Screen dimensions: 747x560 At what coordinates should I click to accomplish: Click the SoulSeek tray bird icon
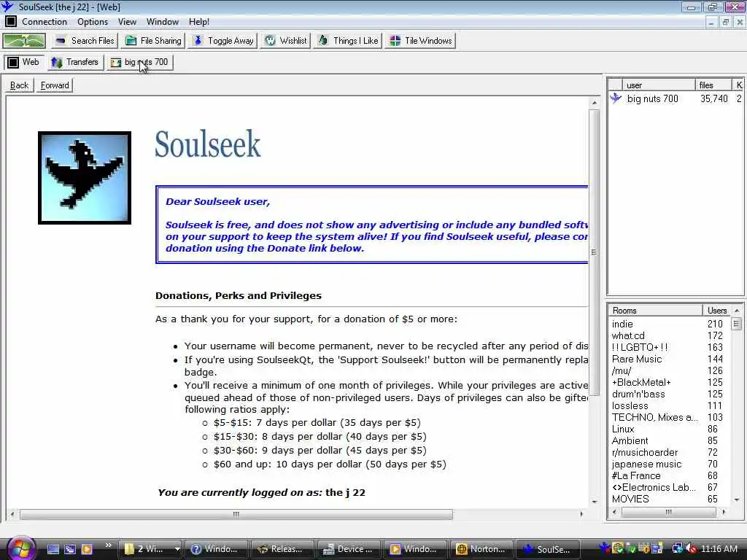point(604,548)
